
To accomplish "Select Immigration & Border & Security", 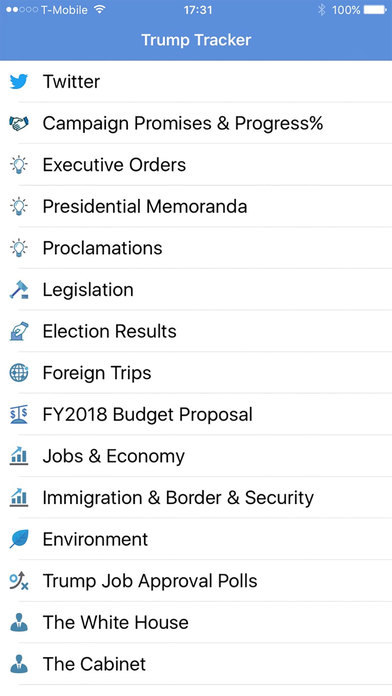I will (196, 498).
